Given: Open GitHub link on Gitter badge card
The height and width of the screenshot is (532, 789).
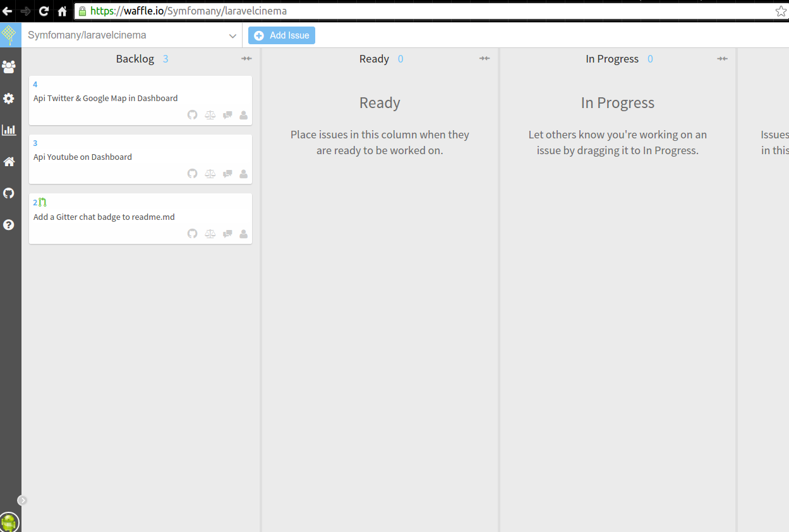Looking at the screenshot, I should pos(193,234).
